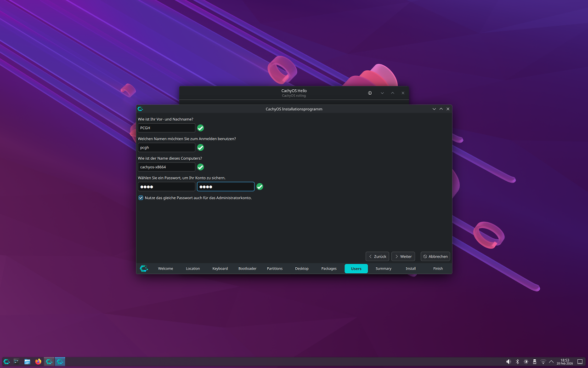Open the CachyOS application launcher
Image resolution: width=588 pixels, height=368 pixels.
[x=6, y=362]
